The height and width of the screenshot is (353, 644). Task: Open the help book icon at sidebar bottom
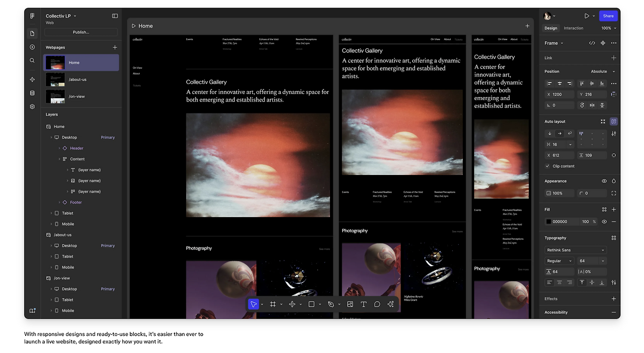tap(32, 311)
